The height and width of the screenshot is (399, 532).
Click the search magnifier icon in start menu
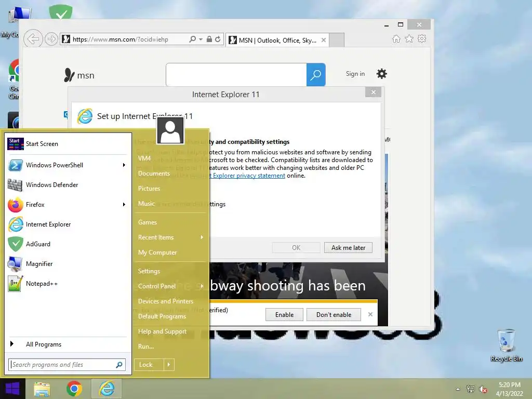[119, 365]
